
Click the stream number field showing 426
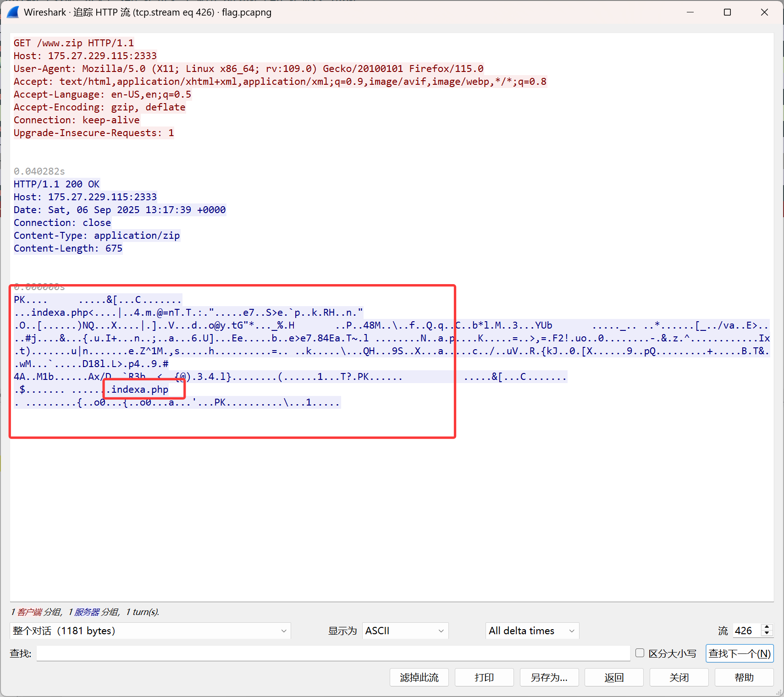pos(747,631)
